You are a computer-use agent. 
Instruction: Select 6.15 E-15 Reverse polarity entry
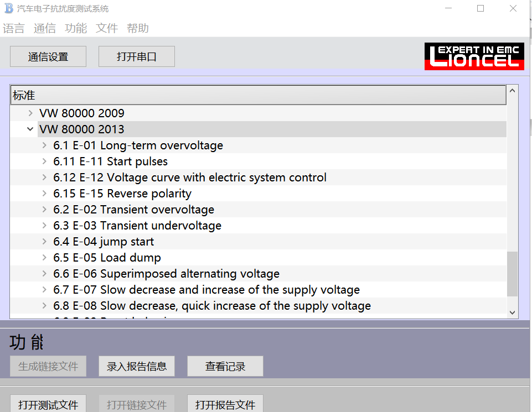122,194
